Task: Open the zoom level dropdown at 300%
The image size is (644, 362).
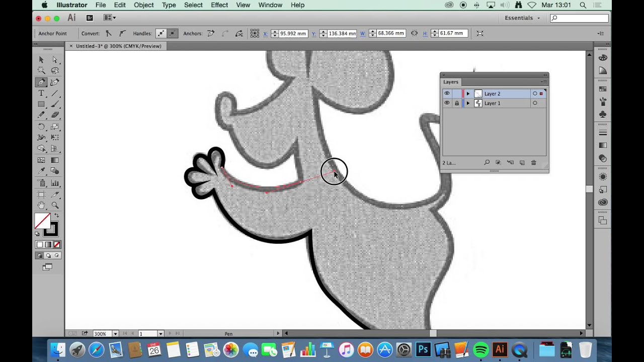Action: tap(115, 334)
